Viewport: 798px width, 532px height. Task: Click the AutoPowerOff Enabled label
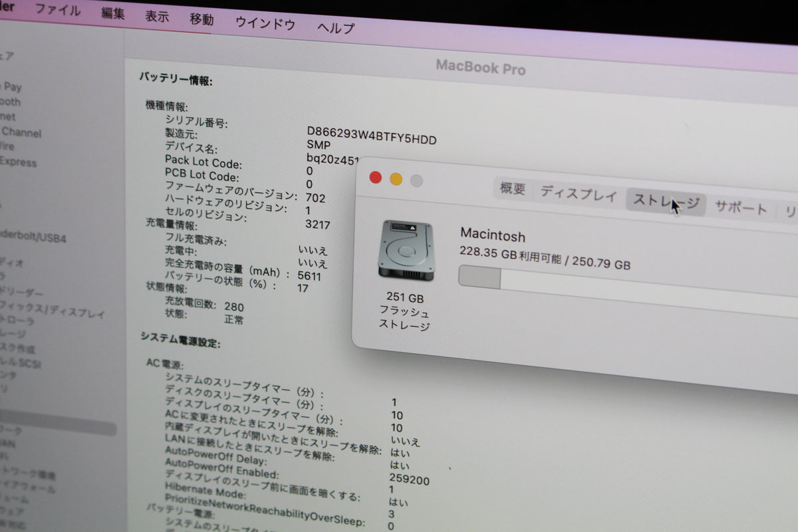pyautogui.click(x=221, y=468)
